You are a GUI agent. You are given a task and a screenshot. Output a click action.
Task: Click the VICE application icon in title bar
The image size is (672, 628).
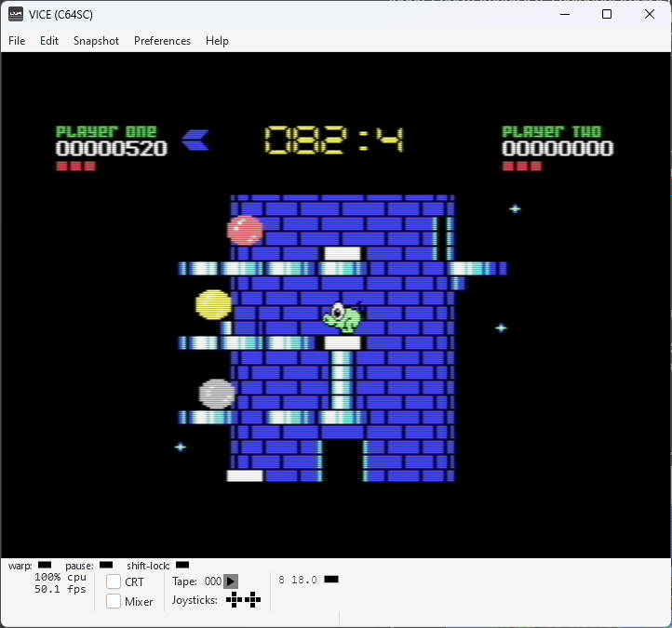[16, 14]
